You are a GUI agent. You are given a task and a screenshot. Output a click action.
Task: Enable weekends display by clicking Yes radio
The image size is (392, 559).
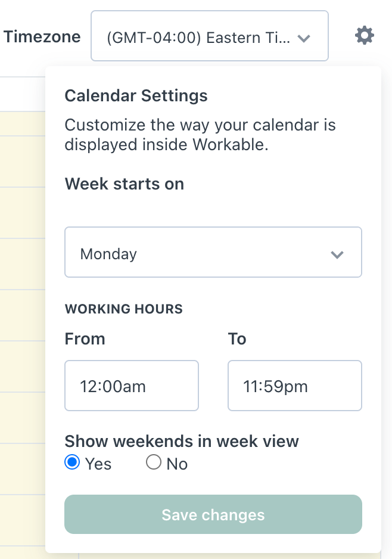71,461
